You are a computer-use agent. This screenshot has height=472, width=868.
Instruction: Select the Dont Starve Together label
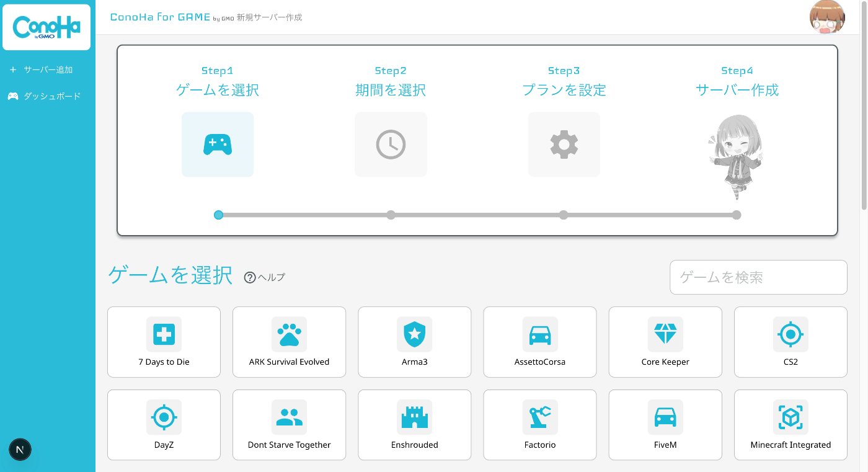[290, 445]
